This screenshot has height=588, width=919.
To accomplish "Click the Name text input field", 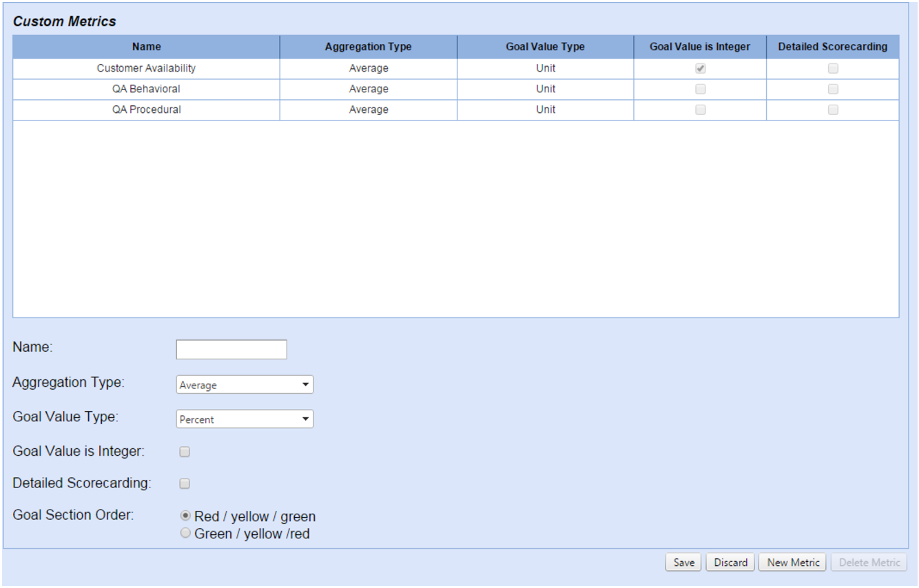I will pyautogui.click(x=231, y=350).
